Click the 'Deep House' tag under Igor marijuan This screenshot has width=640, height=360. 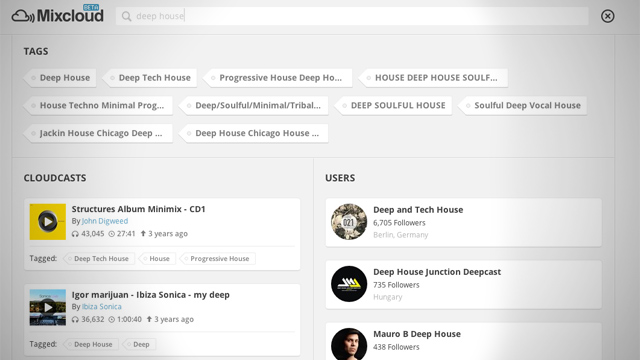point(91,344)
